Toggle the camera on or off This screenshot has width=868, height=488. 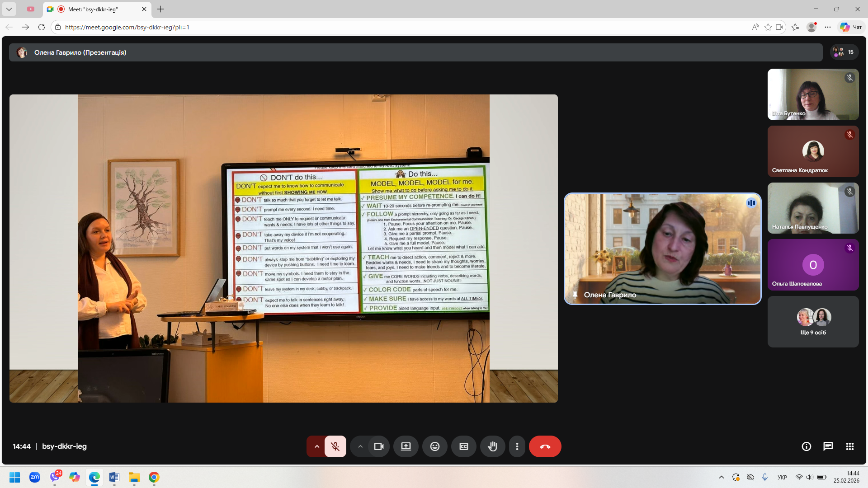[x=378, y=446]
